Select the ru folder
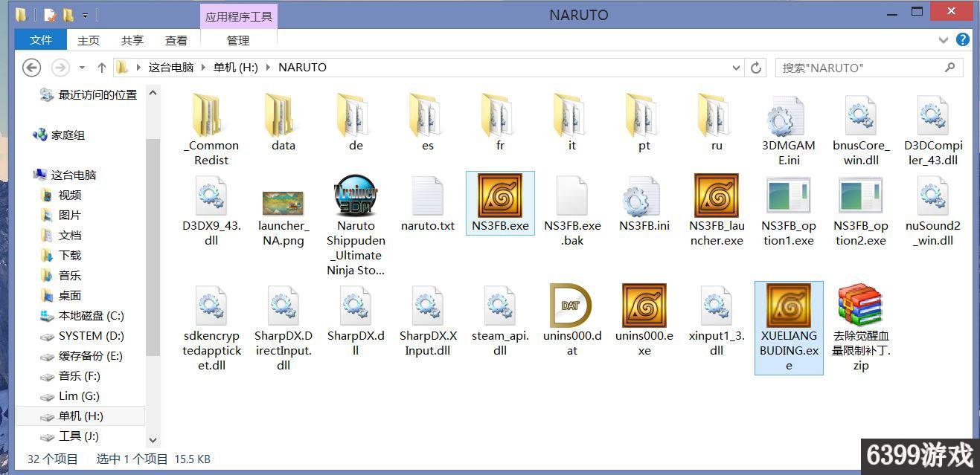Viewport: 980px width, 475px height. 717,123
